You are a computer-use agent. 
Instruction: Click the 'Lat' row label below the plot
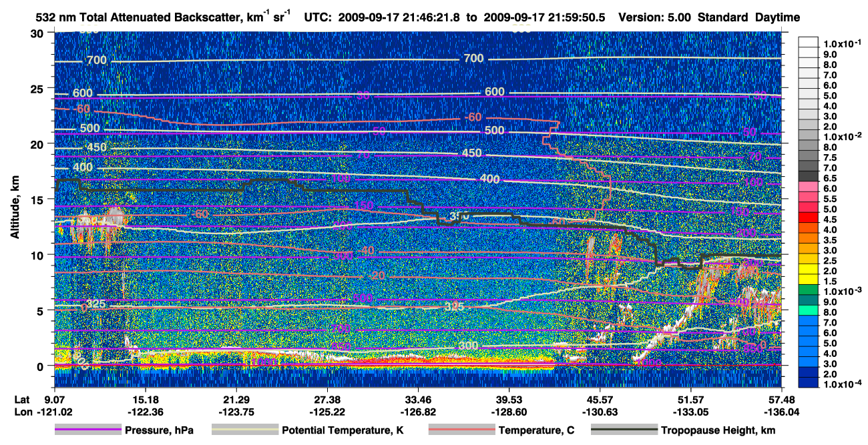(22, 399)
